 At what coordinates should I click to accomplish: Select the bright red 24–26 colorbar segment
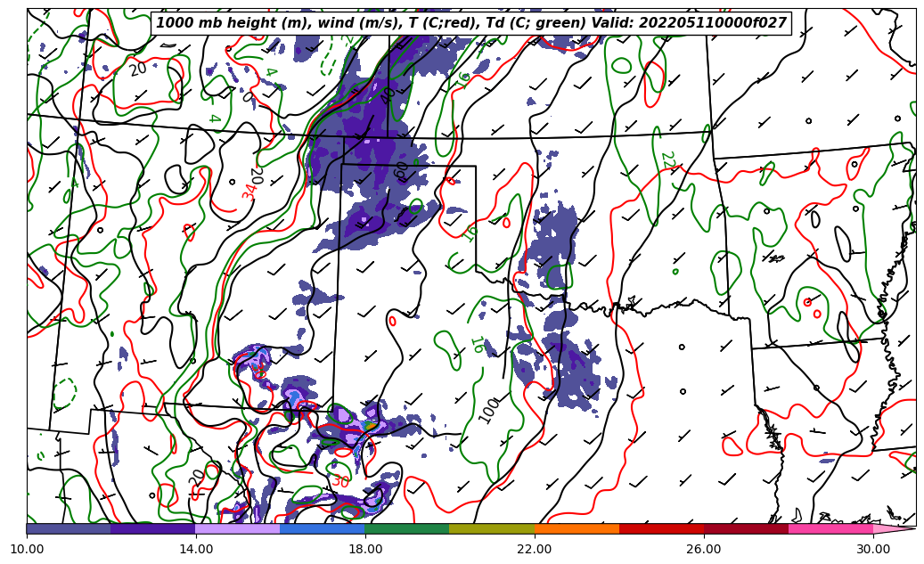click(662, 528)
